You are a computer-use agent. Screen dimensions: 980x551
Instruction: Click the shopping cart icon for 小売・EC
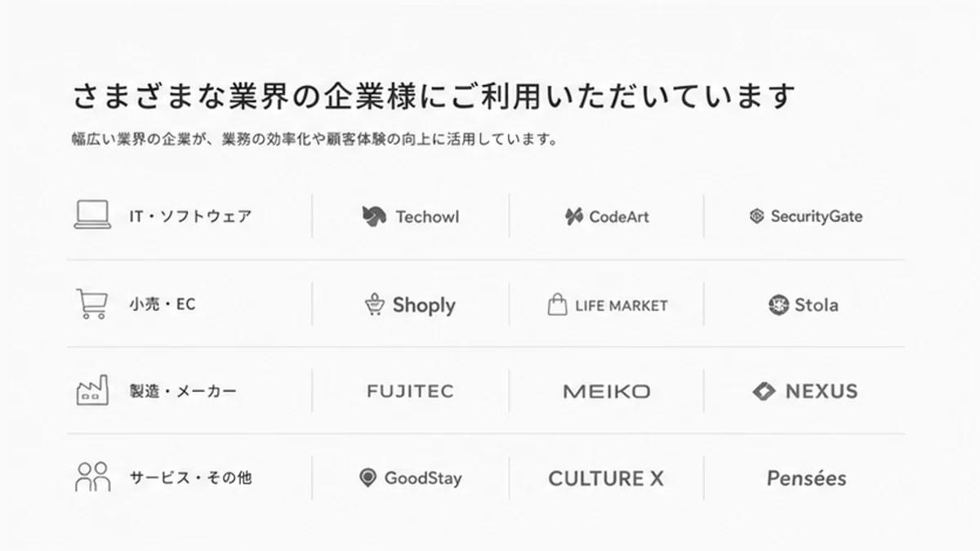click(x=91, y=304)
